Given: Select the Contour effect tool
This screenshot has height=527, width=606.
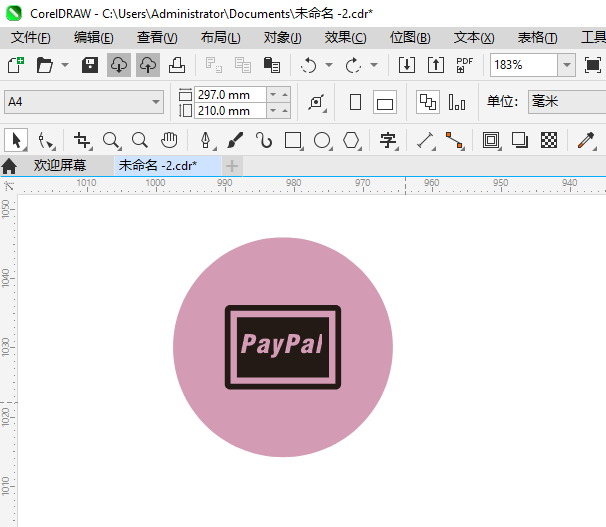Looking at the screenshot, I should [491, 140].
